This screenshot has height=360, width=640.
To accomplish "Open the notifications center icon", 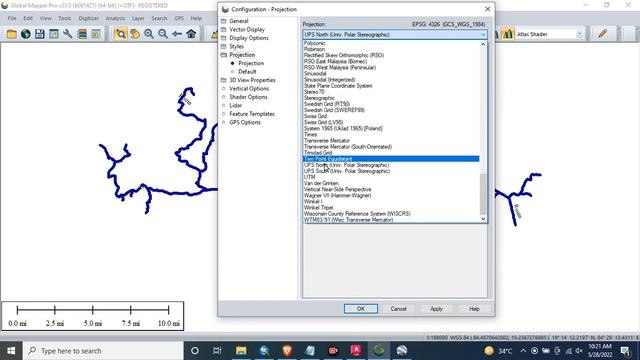I will point(625,350).
